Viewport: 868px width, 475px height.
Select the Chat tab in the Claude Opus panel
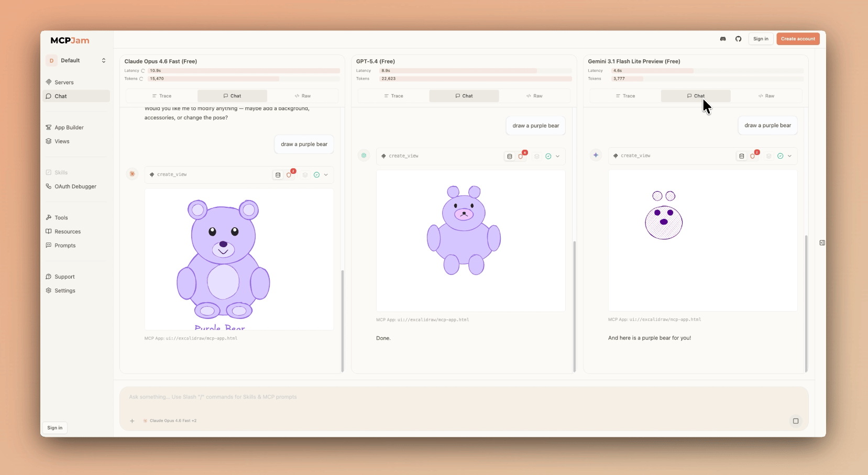232,96
